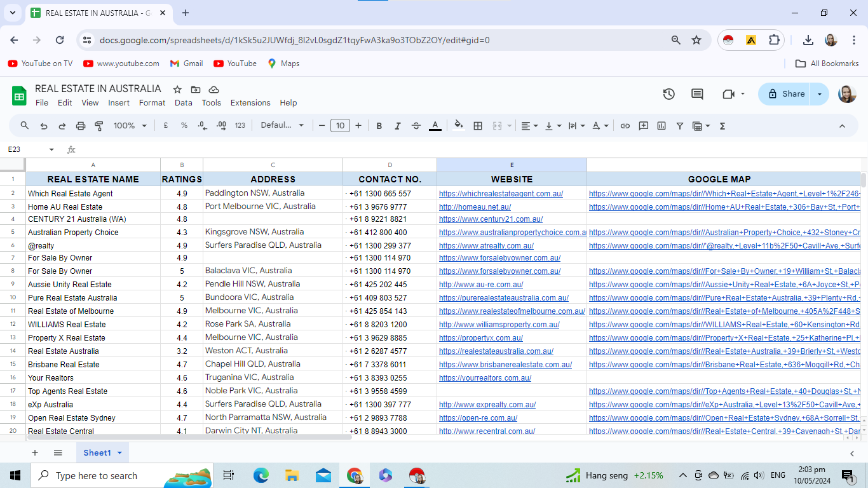
Task: Open the Extensions menu
Action: coord(250,103)
